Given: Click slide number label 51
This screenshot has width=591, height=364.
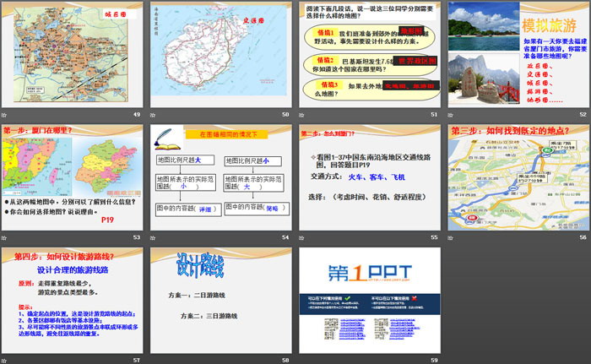Looking at the screenshot, I should (x=434, y=114).
